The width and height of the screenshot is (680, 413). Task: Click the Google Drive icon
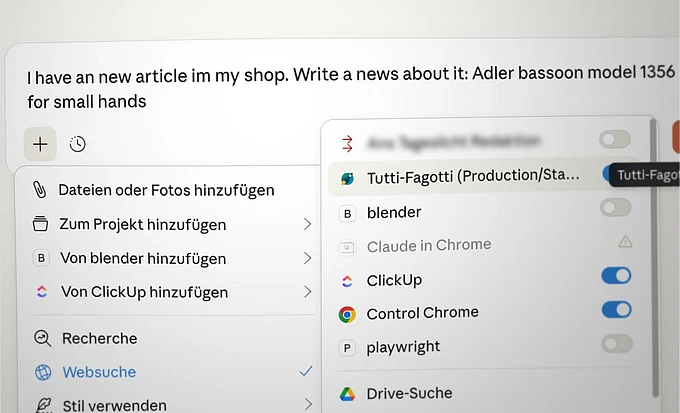pos(347,394)
